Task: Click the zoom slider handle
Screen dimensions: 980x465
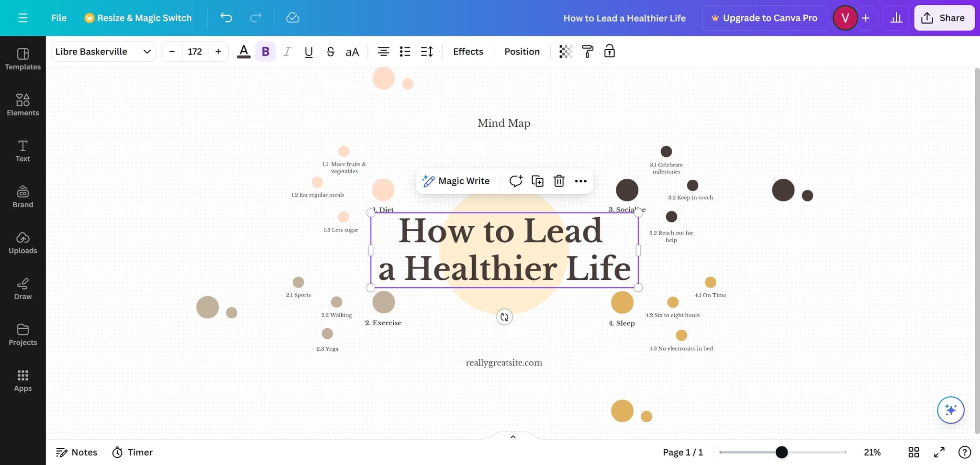Action: pyautogui.click(x=781, y=452)
